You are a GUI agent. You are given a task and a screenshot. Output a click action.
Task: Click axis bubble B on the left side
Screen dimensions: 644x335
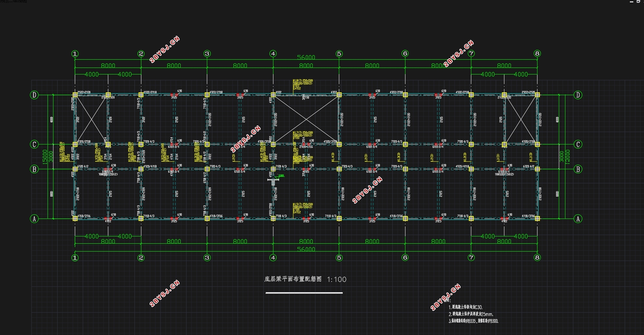click(34, 169)
